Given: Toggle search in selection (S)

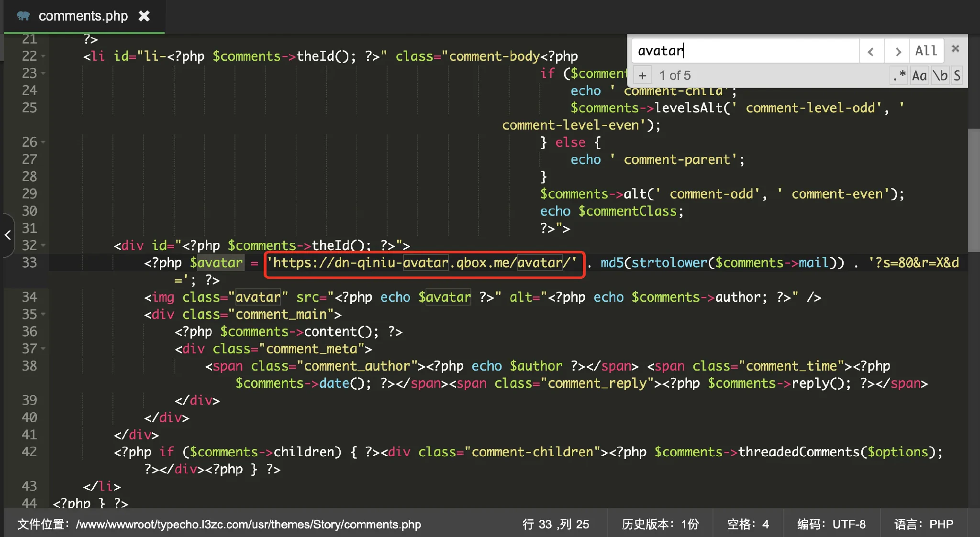Looking at the screenshot, I should pos(957,76).
